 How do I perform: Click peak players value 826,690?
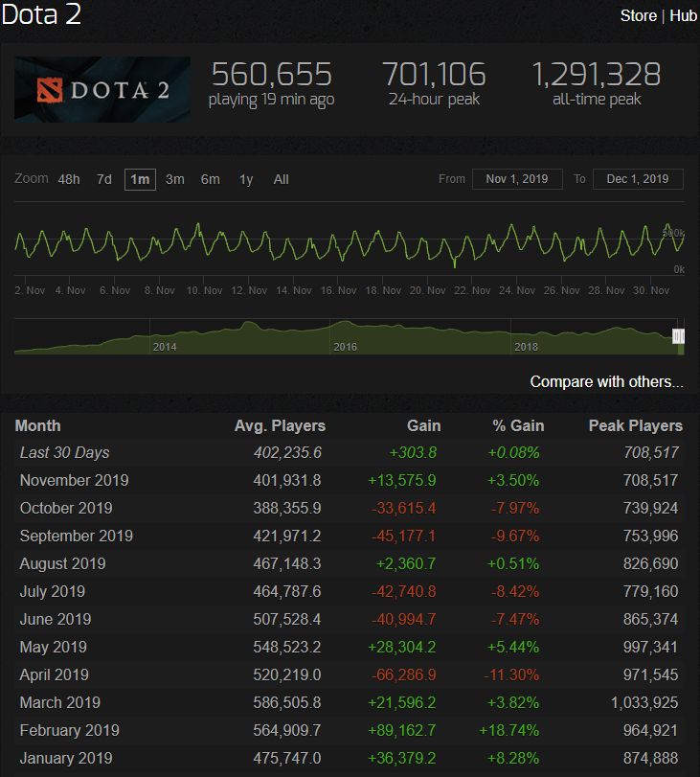click(x=650, y=563)
